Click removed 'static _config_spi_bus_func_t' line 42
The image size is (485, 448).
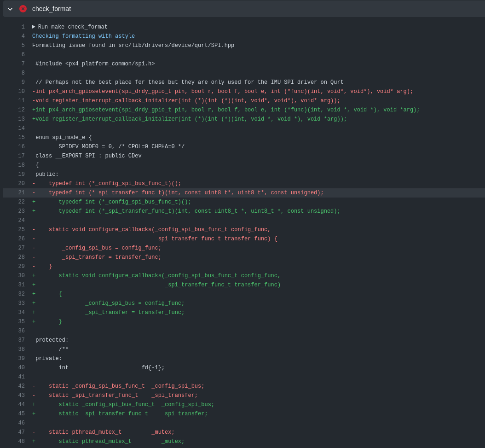point(118,386)
